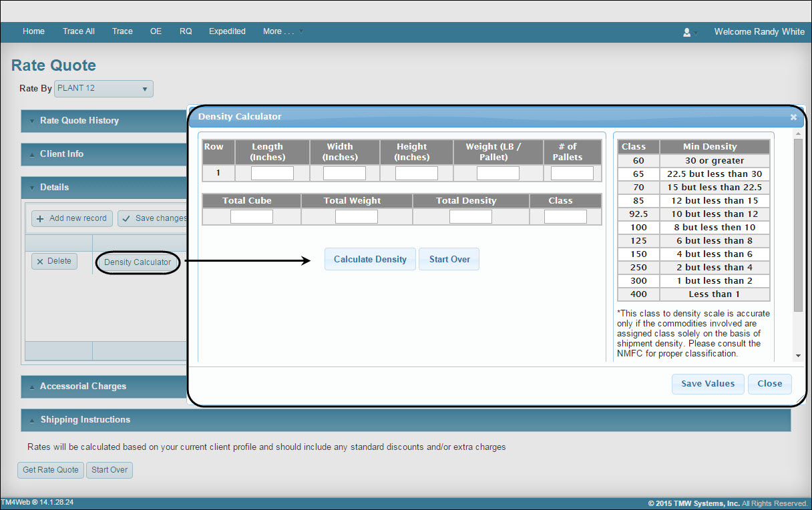Open the RQ menu item

click(186, 31)
